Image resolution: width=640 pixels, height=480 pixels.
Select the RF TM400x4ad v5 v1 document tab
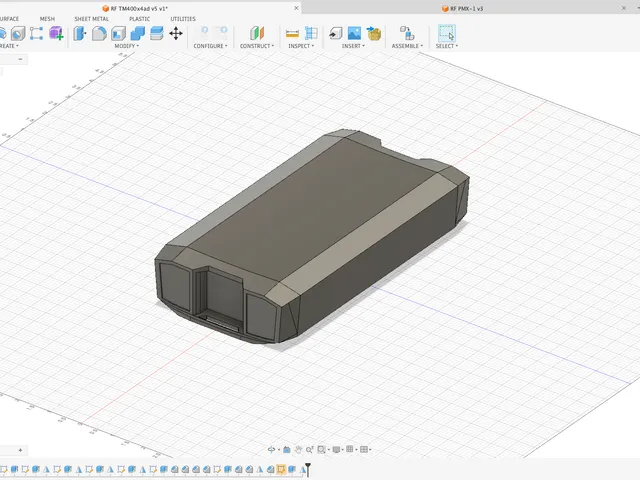pos(135,9)
